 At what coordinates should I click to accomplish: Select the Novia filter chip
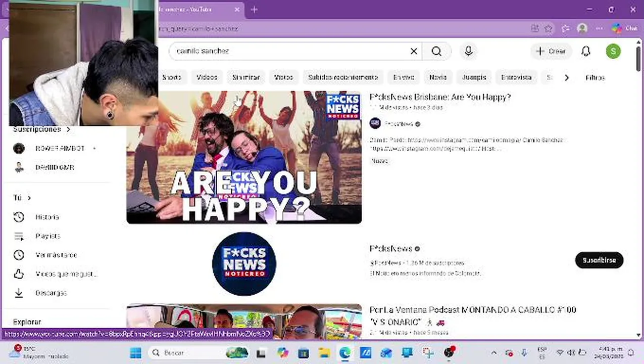click(438, 77)
